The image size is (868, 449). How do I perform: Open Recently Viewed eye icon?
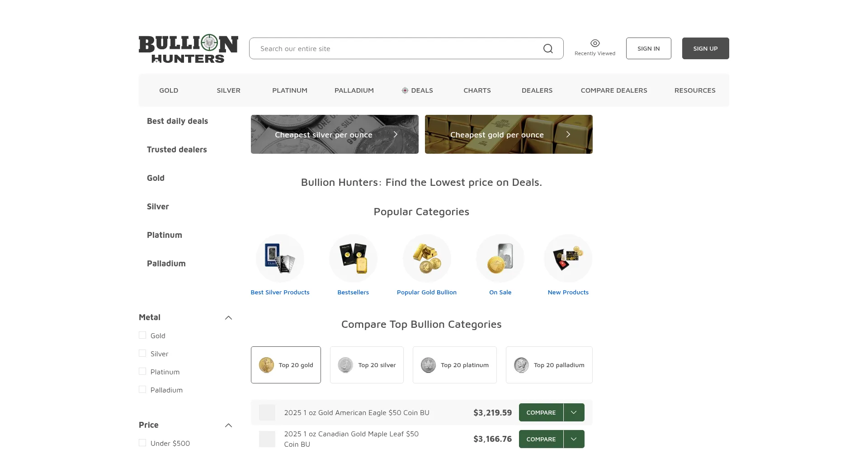[595, 43]
